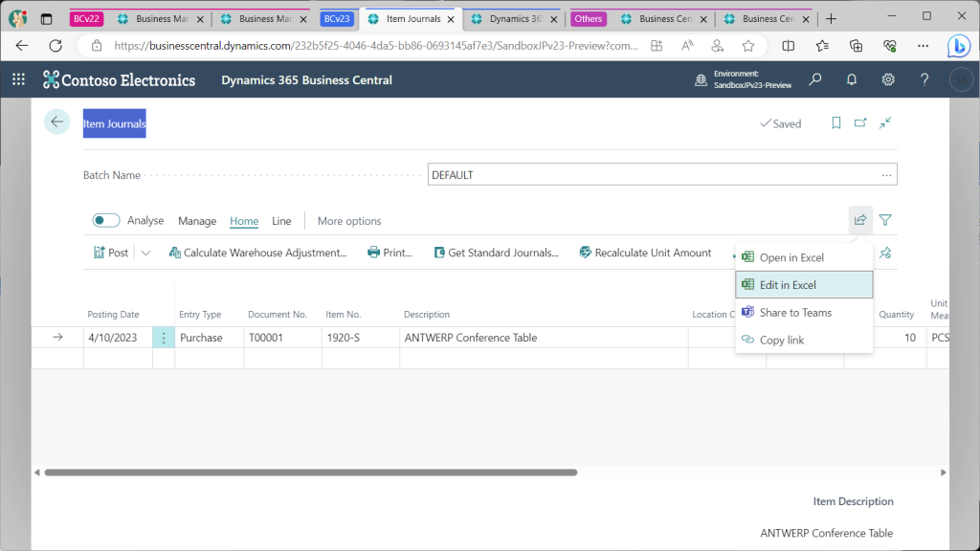Click the Item No. cell 1920-S

click(361, 338)
